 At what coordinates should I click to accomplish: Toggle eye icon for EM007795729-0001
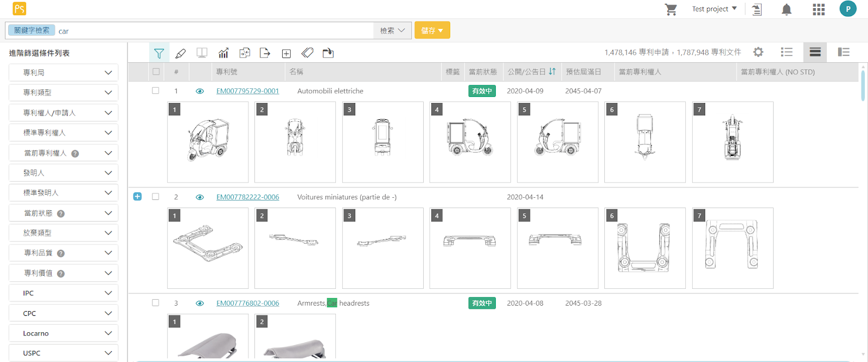[x=200, y=91]
